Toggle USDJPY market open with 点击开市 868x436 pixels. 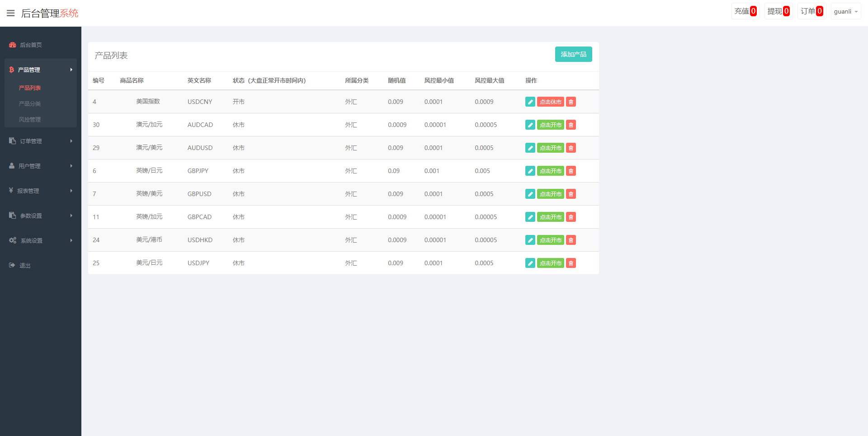550,263
